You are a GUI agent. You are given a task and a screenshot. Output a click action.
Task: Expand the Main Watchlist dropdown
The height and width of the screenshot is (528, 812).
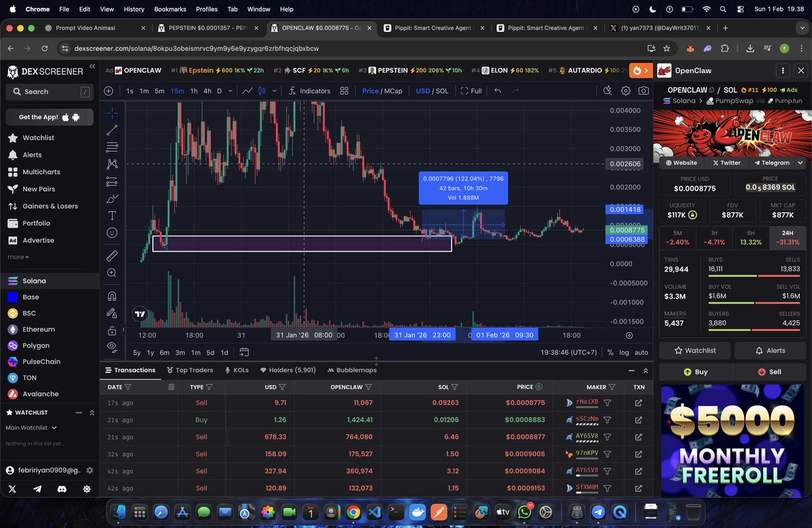(31, 428)
